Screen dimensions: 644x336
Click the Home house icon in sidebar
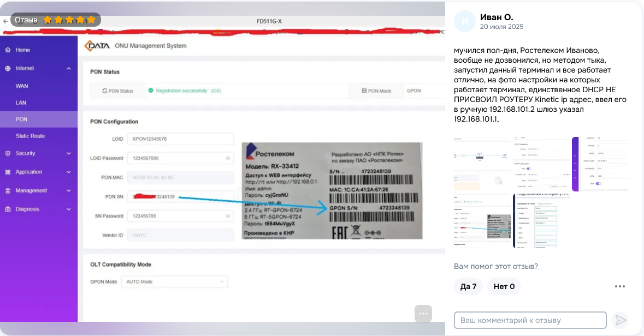[x=8, y=50]
